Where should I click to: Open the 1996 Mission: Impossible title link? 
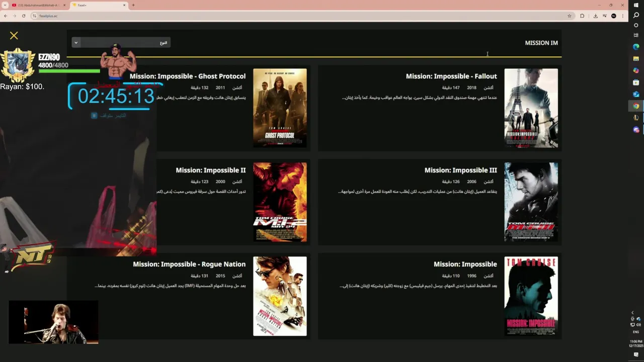click(465, 264)
